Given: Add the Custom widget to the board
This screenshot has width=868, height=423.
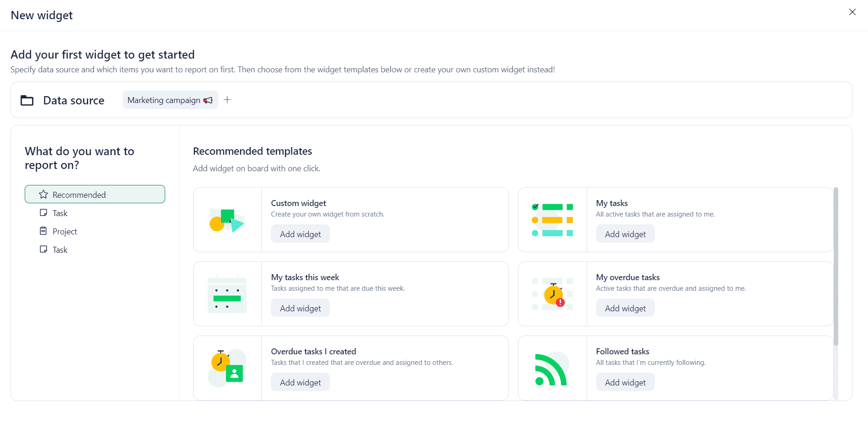Looking at the screenshot, I should click(x=300, y=234).
